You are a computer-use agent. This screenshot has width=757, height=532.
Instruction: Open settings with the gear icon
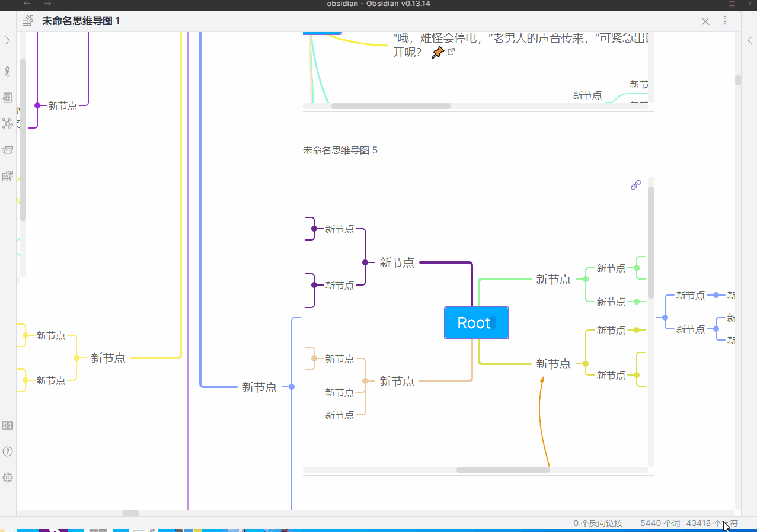[x=8, y=477]
